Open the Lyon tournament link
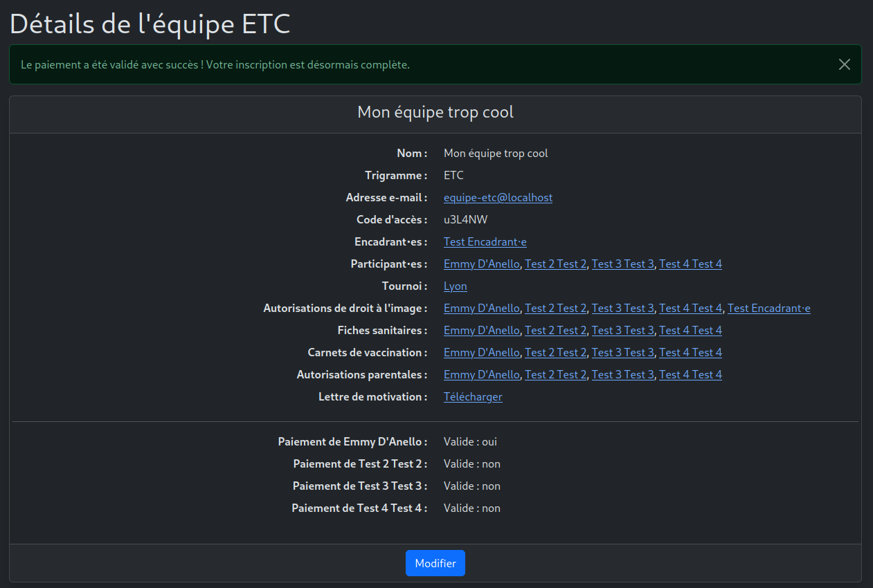873x588 pixels. (455, 286)
